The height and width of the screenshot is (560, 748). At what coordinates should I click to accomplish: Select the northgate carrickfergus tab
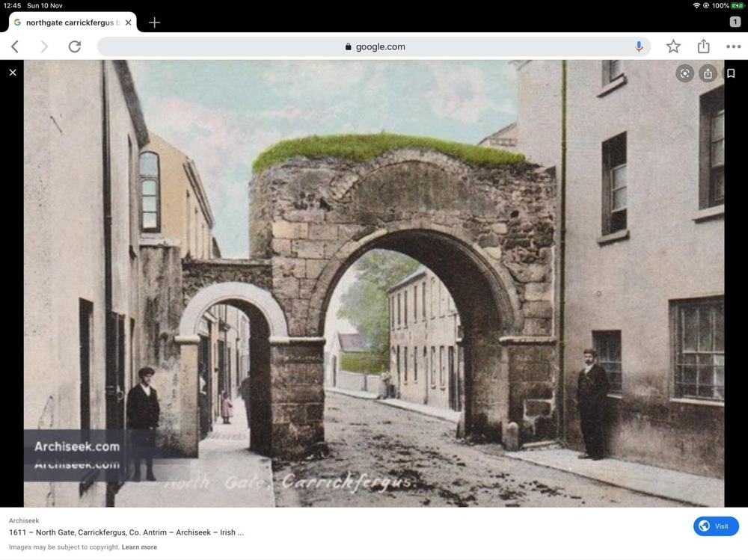[69, 22]
